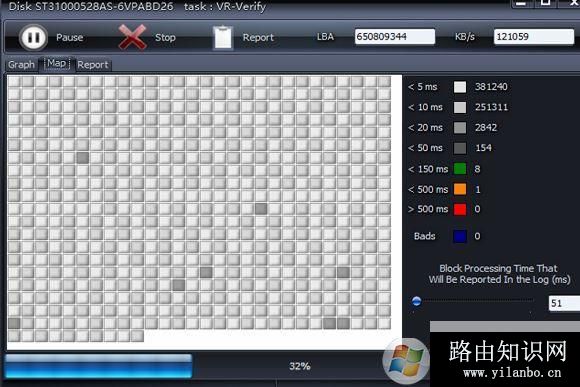Click the title text 'task : VR-Verify'

point(225,7)
